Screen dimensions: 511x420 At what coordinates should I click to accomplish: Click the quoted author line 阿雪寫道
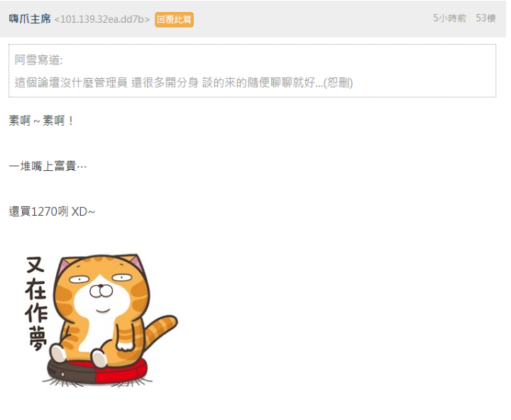[x=38, y=60]
